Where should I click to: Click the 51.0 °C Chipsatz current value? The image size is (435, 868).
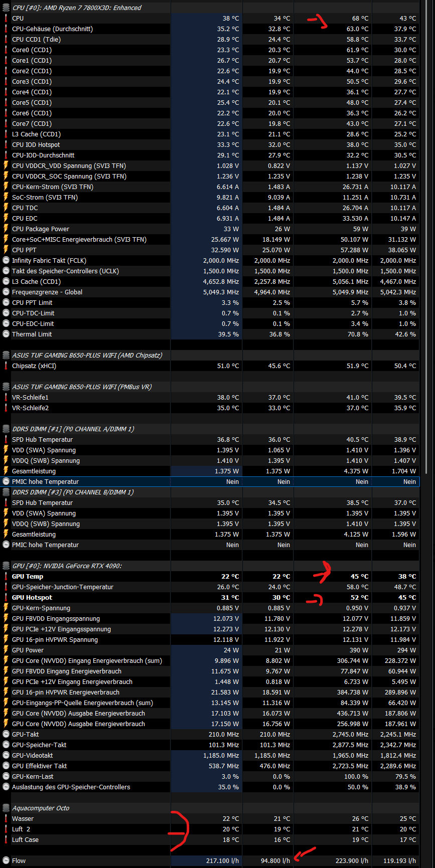(x=228, y=366)
